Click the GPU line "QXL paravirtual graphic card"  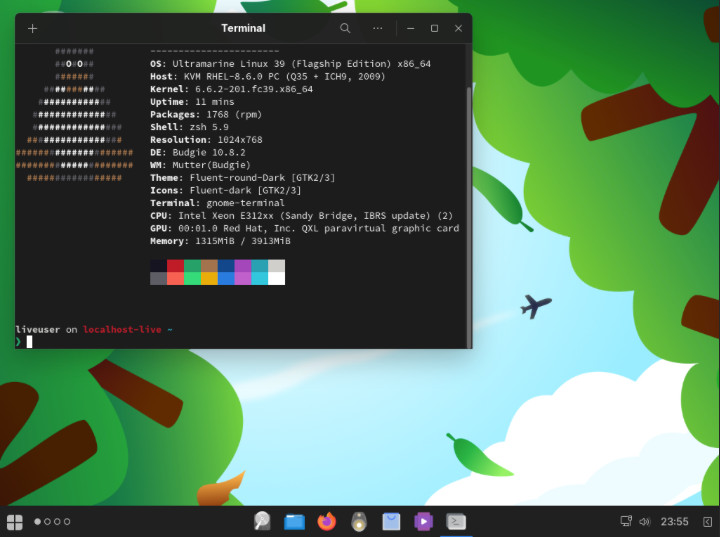tap(380, 228)
